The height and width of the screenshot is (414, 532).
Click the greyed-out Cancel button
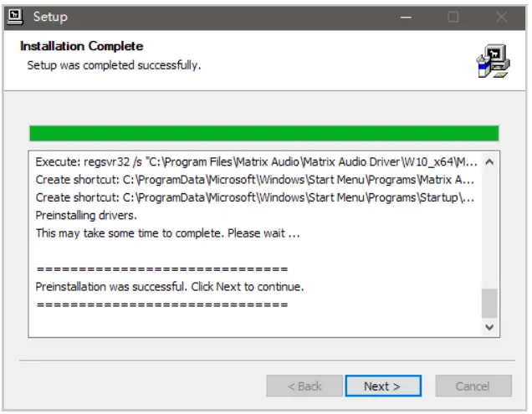click(x=473, y=386)
